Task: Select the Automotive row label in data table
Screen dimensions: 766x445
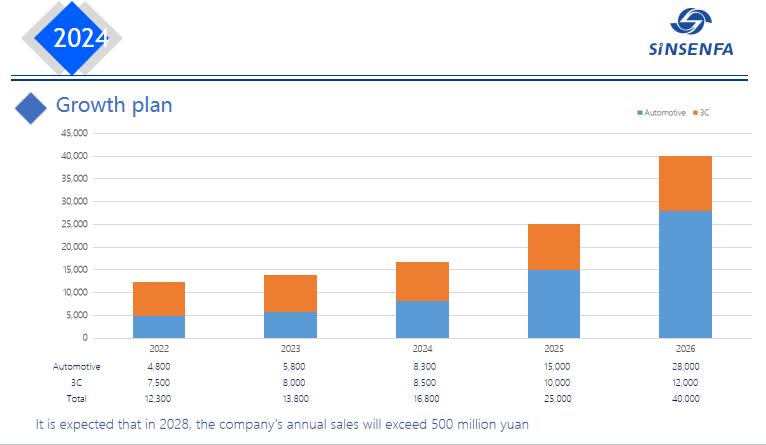Action: (x=76, y=367)
